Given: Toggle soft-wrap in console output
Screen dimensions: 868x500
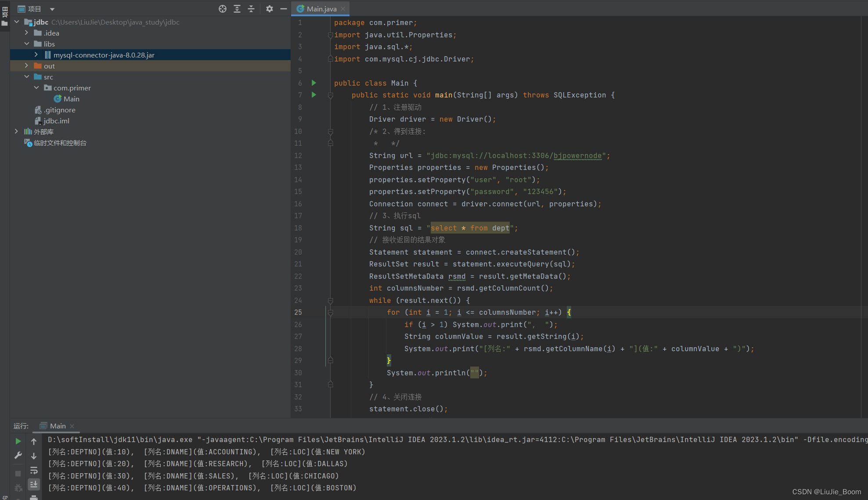Looking at the screenshot, I should [34, 471].
